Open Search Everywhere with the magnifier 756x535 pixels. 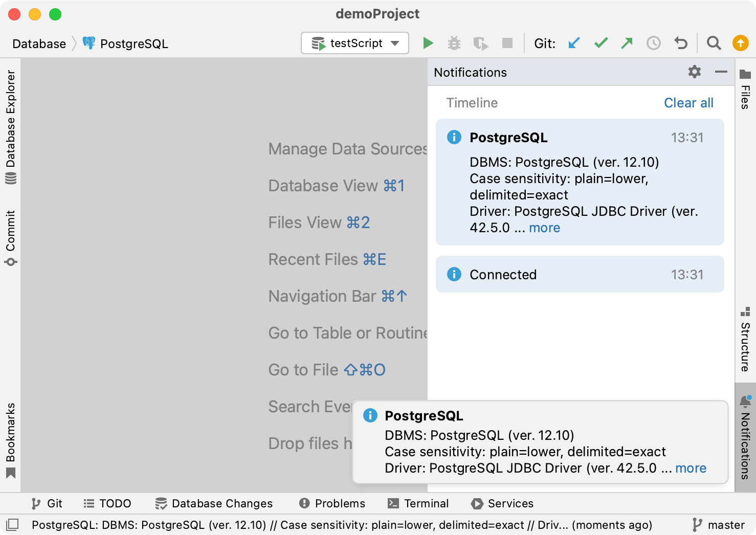click(x=714, y=43)
